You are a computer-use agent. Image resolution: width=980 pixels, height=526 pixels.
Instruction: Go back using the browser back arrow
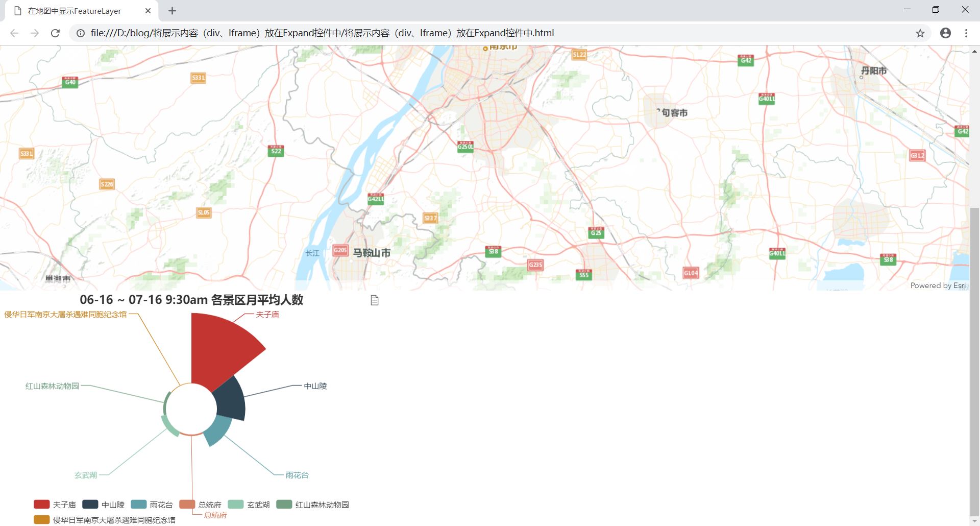14,33
